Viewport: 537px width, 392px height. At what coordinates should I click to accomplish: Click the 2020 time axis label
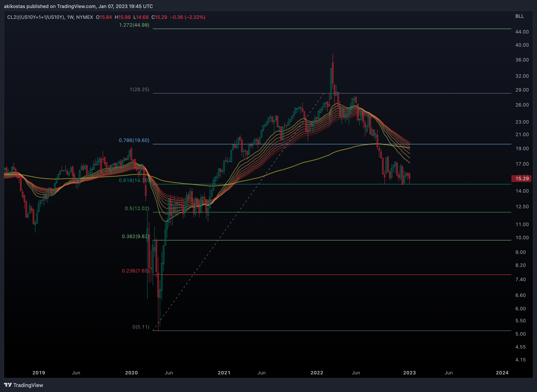point(132,373)
